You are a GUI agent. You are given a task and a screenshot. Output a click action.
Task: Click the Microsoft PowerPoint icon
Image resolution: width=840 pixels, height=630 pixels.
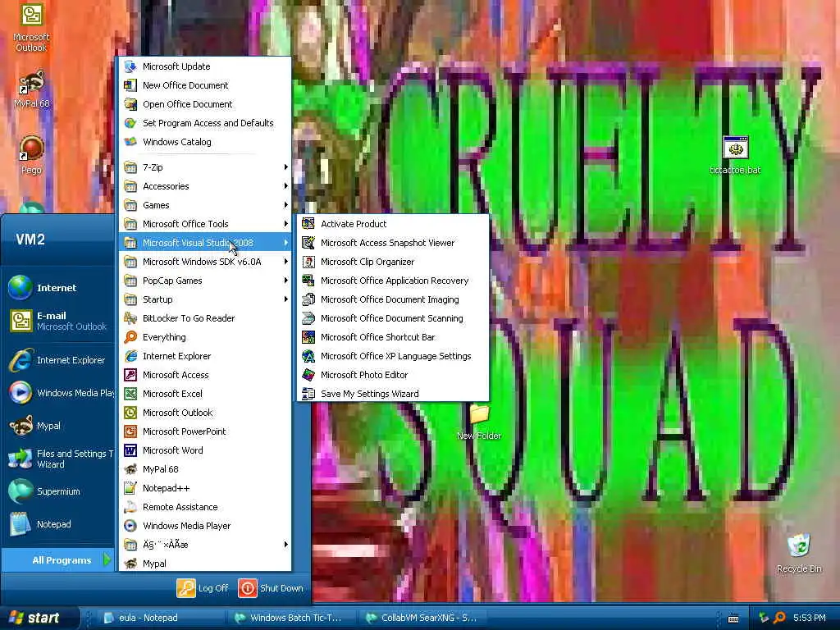click(x=130, y=431)
